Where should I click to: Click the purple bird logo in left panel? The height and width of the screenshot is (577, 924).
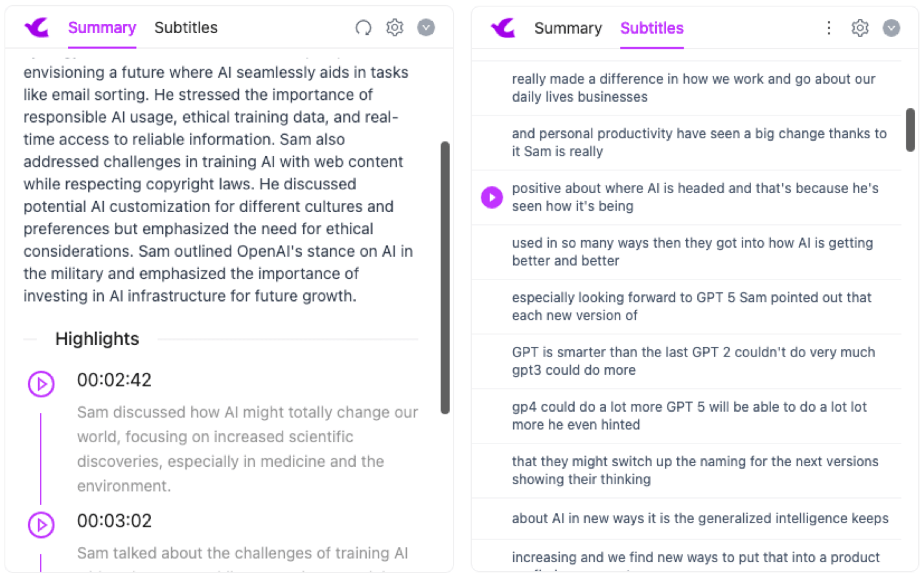37,27
